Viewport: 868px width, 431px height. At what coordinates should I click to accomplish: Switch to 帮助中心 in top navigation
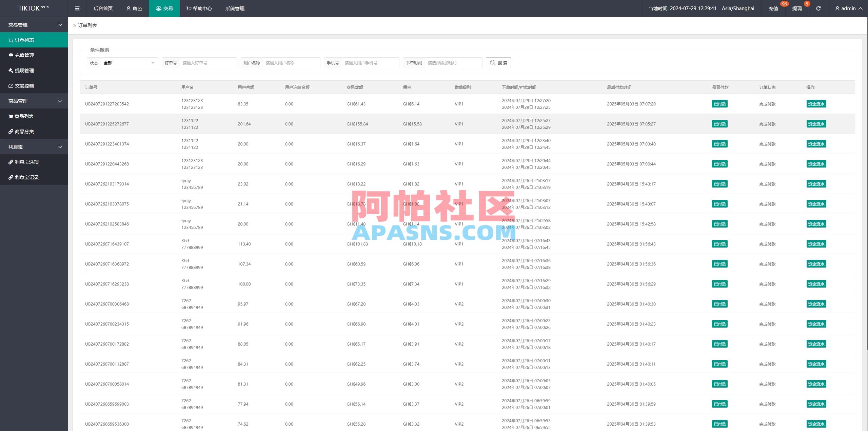(x=199, y=8)
